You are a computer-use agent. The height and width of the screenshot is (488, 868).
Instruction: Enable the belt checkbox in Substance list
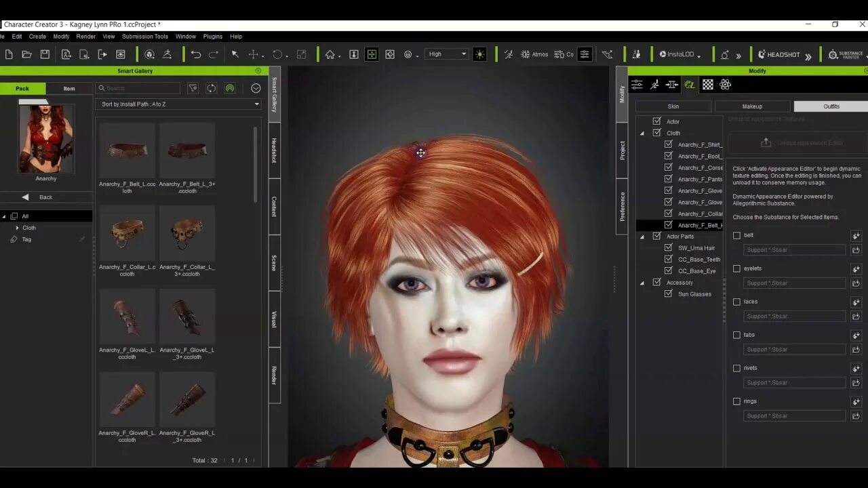[x=736, y=235]
